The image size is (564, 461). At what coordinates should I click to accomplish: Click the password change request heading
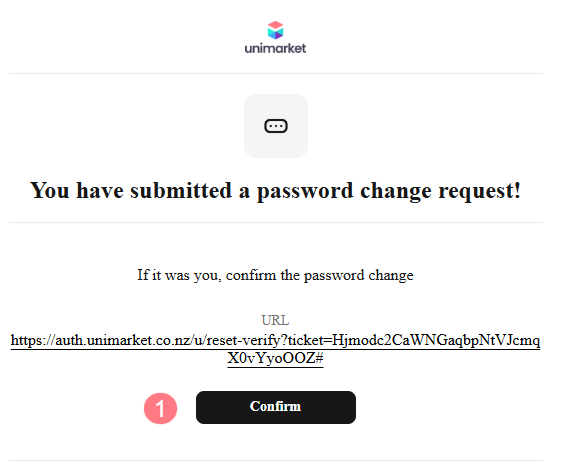coord(276,191)
